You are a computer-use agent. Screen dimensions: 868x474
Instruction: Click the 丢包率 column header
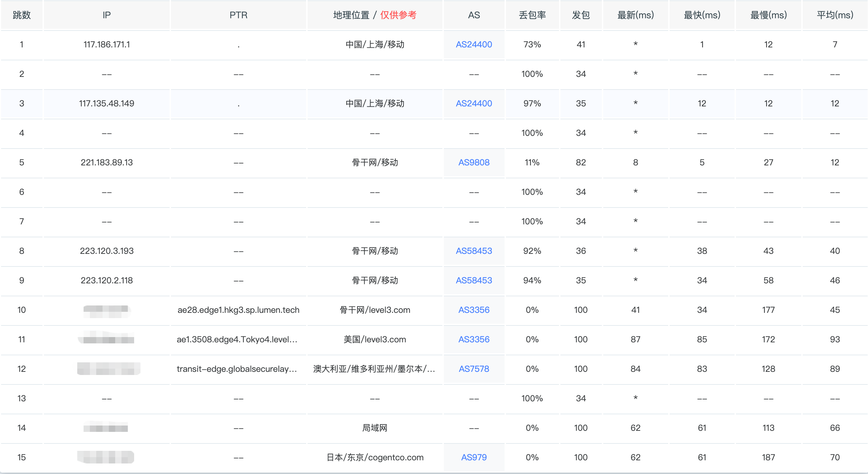point(532,15)
